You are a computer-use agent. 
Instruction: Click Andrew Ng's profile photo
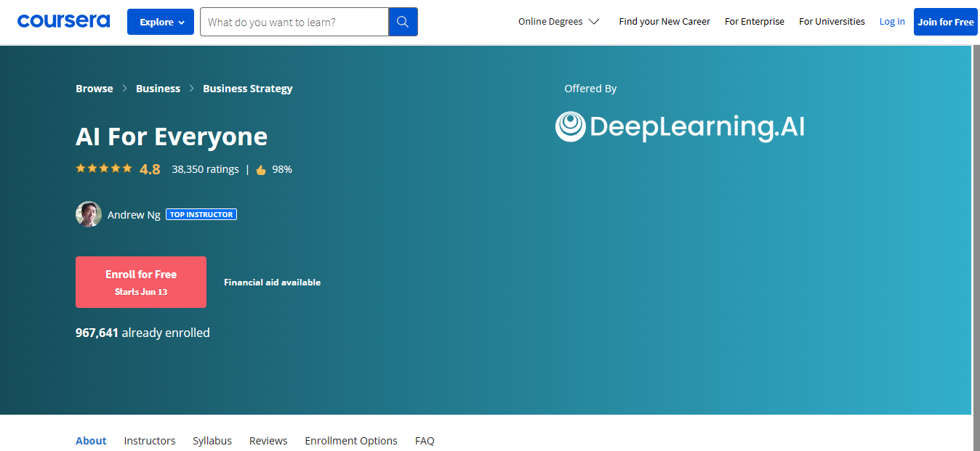[89, 214]
